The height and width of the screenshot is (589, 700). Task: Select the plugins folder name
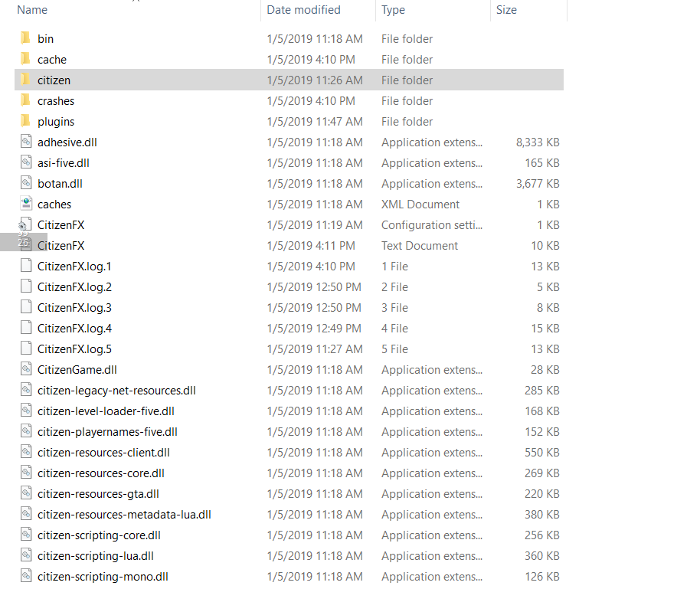point(56,122)
